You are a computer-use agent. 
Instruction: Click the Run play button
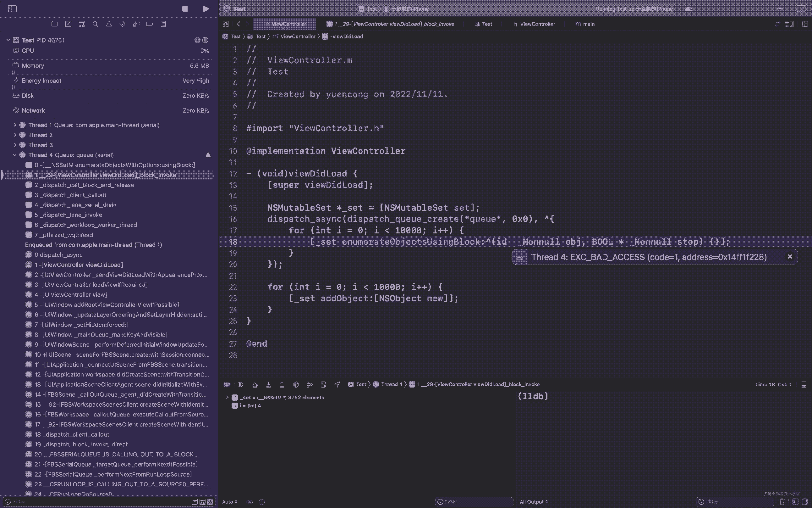[206, 9]
